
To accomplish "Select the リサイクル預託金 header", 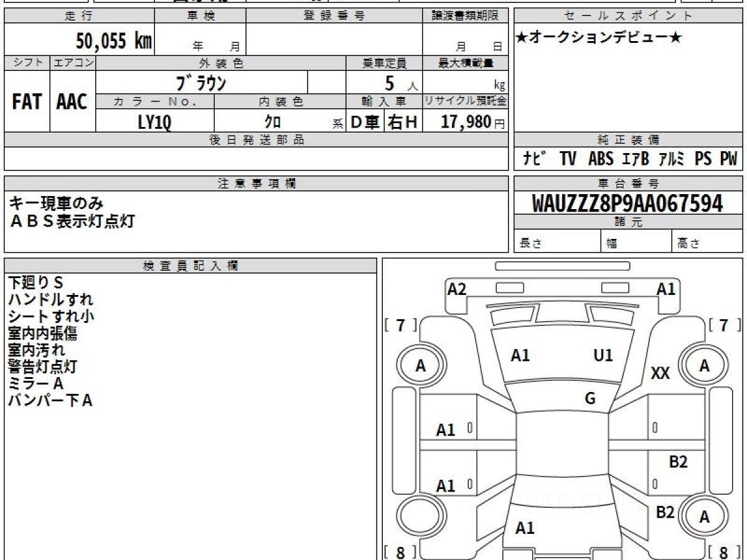I will (x=466, y=101).
